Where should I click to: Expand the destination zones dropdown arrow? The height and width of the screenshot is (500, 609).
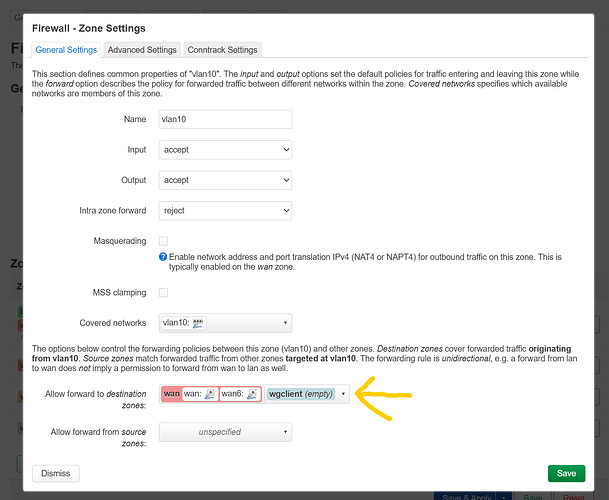click(343, 394)
